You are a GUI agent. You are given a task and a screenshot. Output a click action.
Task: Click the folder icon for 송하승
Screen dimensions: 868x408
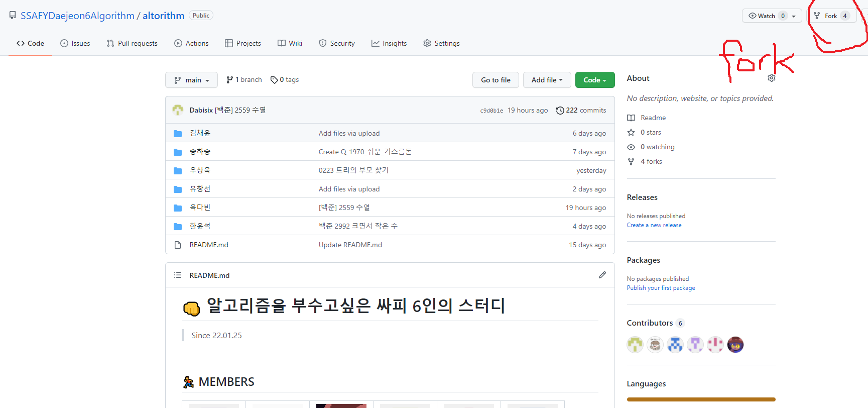[x=178, y=152]
